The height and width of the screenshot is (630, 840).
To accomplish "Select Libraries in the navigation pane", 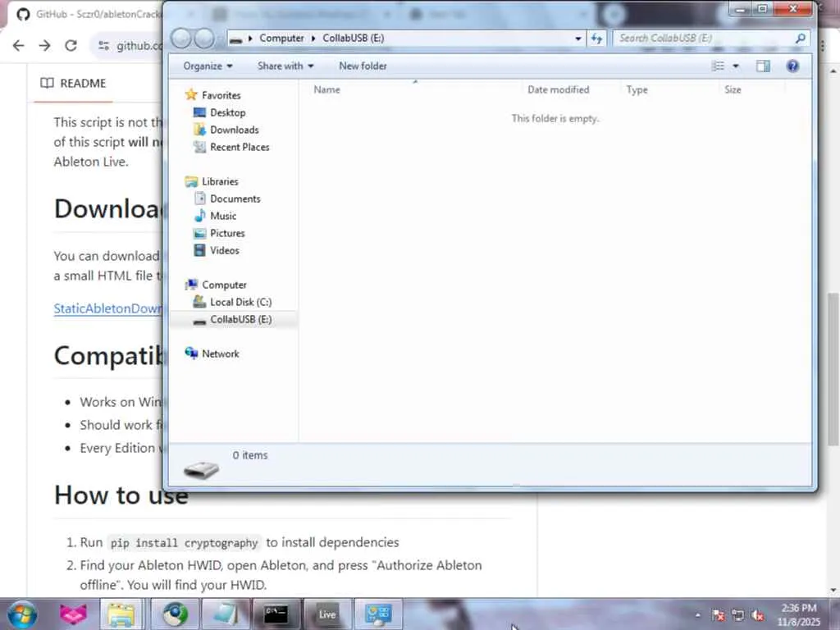I will tap(220, 181).
